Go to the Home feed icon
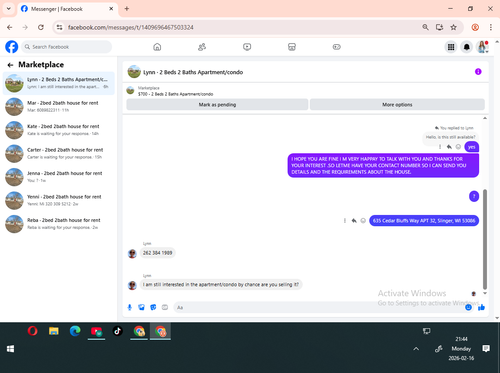The image size is (500, 373). pyautogui.click(x=157, y=47)
